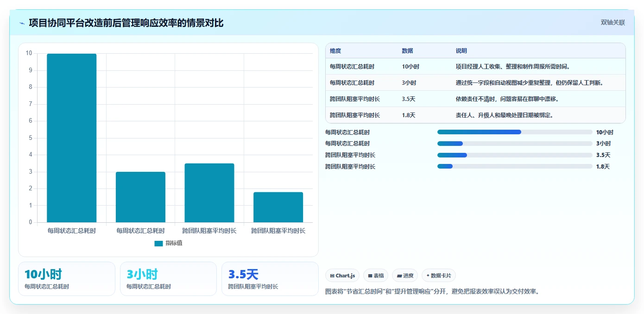Select the chart bar valued at 3

tap(140, 197)
